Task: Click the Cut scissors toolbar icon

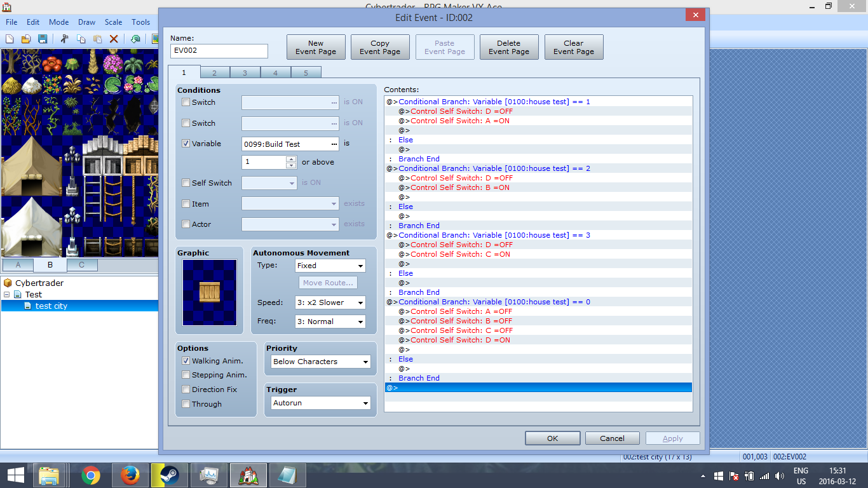Action: 64,39
